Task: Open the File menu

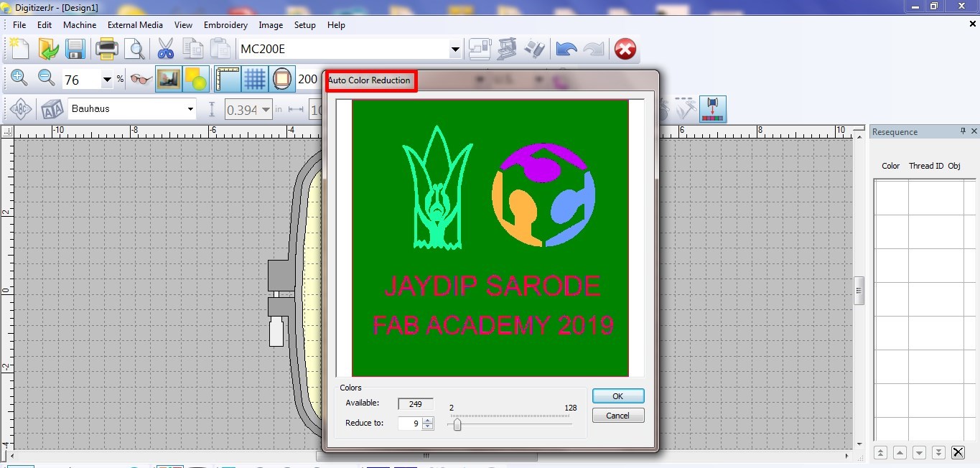Action: coord(19,24)
